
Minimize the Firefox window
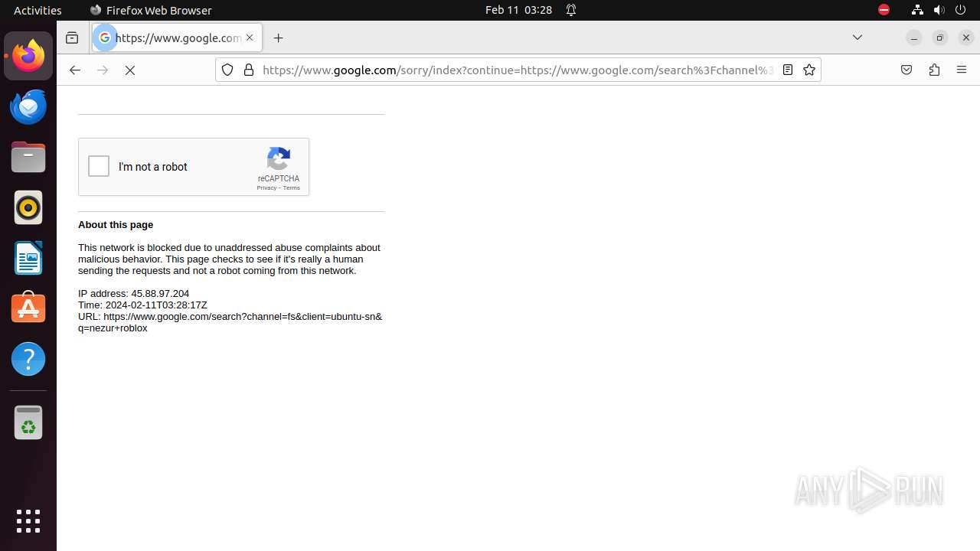tap(913, 37)
